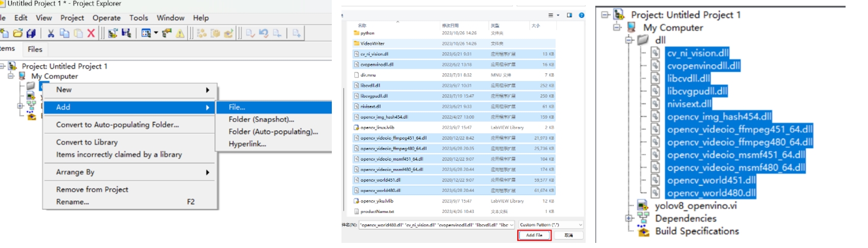Collapse the dll folder in right tree

pyautogui.click(x=629, y=40)
